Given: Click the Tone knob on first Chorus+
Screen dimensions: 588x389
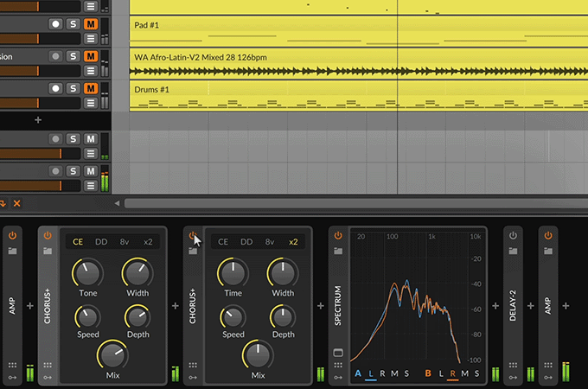Looking at the screenshot, I should tap(87, 273).
